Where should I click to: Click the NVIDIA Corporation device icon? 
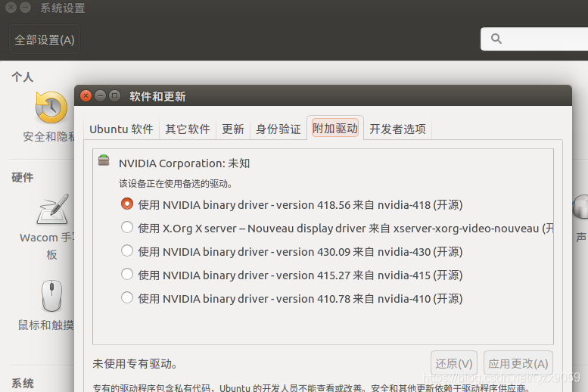[104, 160]
